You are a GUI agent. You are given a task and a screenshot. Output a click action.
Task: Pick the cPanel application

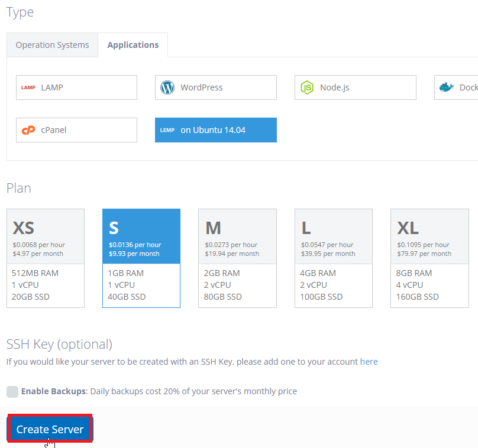[76, 130]
